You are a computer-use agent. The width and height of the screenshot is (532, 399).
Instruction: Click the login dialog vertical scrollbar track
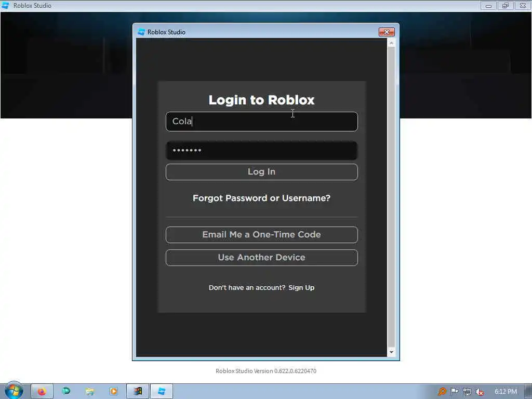coord(391,197)
